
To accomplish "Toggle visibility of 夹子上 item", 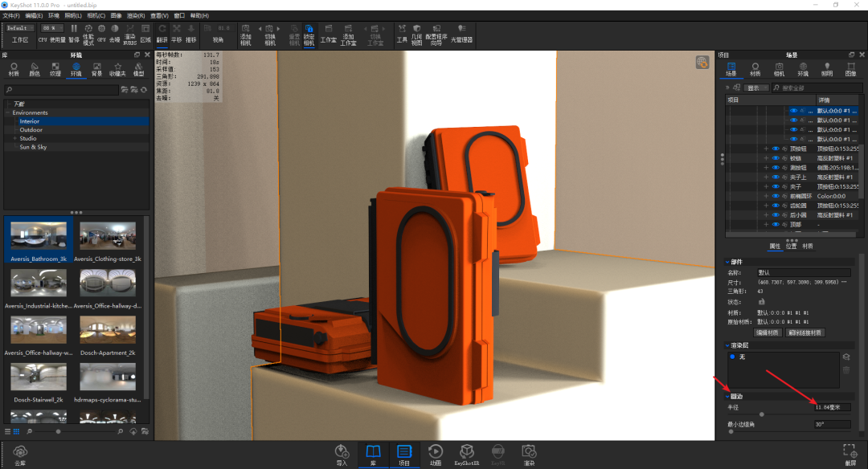I will click(776, 177).
